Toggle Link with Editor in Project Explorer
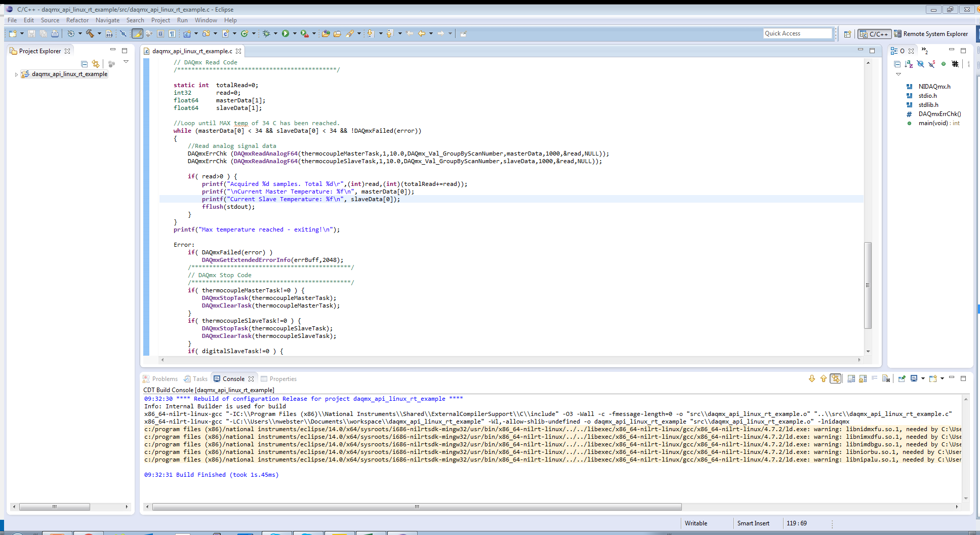This screenshot has height=535, width=980. [x=96, y=64]
